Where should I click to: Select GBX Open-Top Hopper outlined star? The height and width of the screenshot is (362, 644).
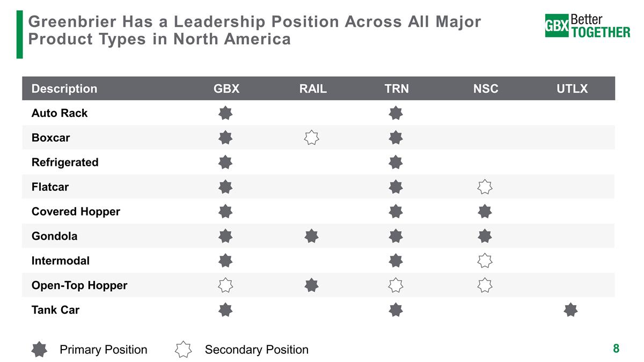coord(226,285)
